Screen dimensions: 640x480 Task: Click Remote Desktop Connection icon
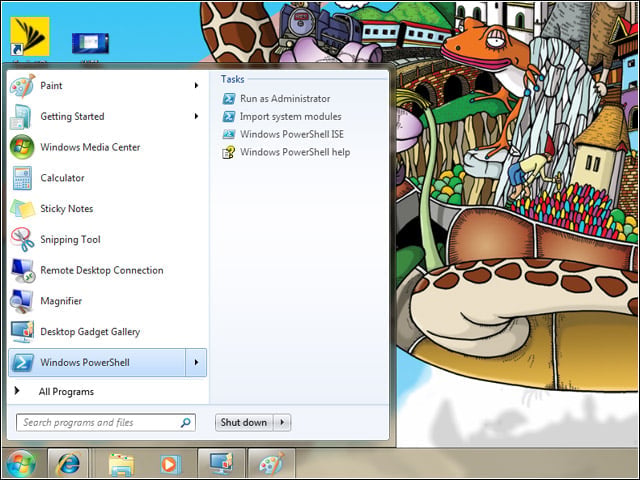(x=22, y=270)
